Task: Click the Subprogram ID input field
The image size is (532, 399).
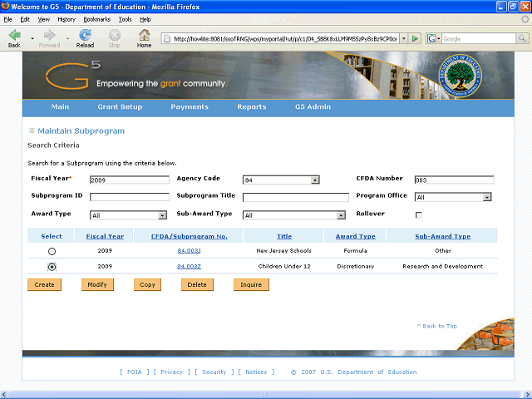Action: coord(130,197)
